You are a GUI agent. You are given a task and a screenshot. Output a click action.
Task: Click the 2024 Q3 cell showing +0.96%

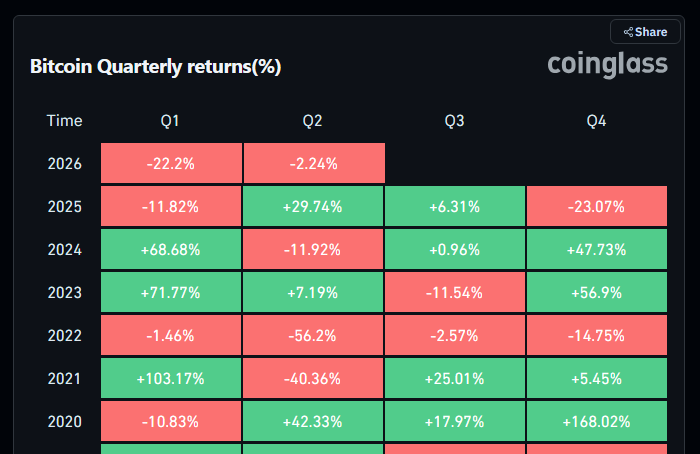tap(455, 250)
